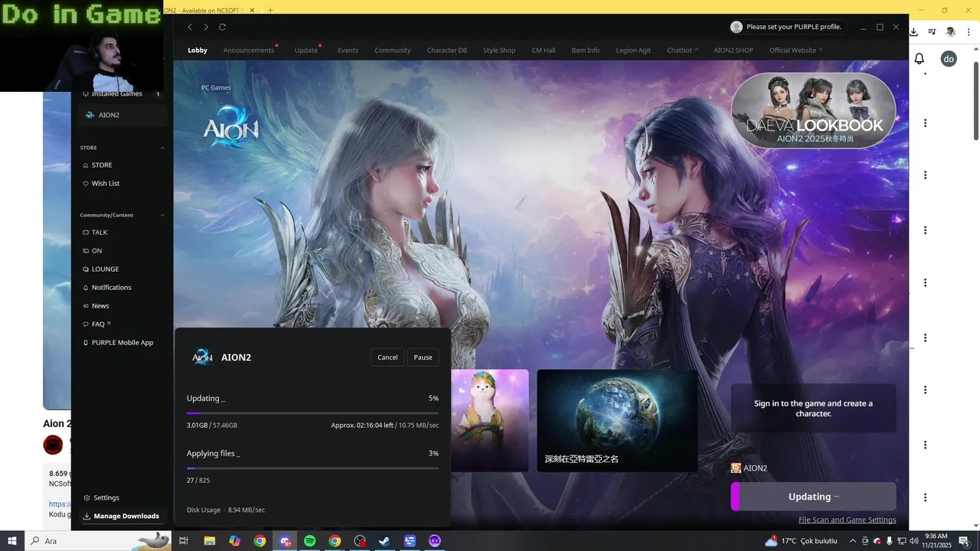Cancel the AION2 update
Image resolution: width=980 pixels, height=551 pixels.
click(x=387, y=357)
